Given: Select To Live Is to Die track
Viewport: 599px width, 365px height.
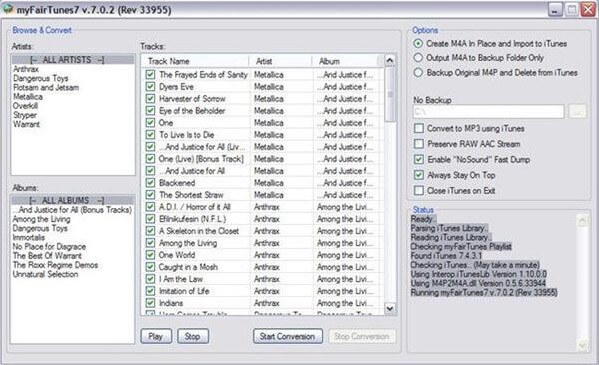Looking at the screenshot, I should click(262, 135).
